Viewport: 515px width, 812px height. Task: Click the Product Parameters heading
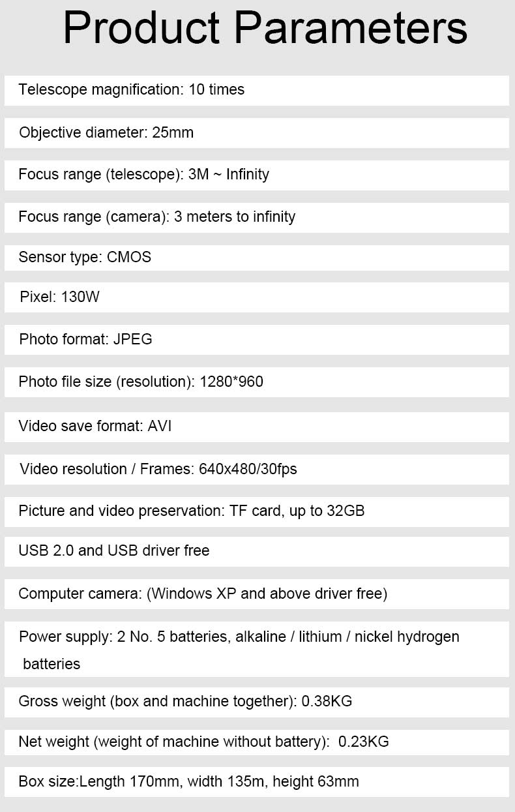click(265, 28)
